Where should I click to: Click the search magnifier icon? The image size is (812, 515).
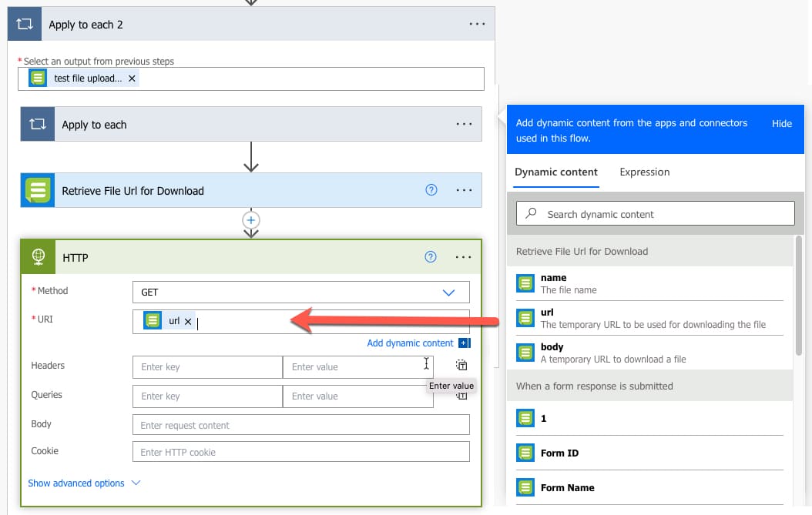click(531, 213)
